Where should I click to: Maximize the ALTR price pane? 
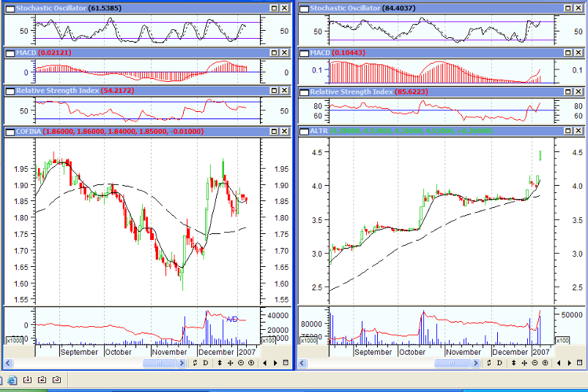click(568, 131)
